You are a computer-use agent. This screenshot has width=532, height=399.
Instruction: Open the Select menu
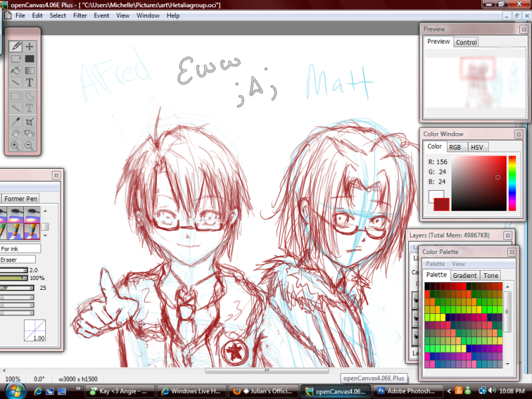click(58, 15)
